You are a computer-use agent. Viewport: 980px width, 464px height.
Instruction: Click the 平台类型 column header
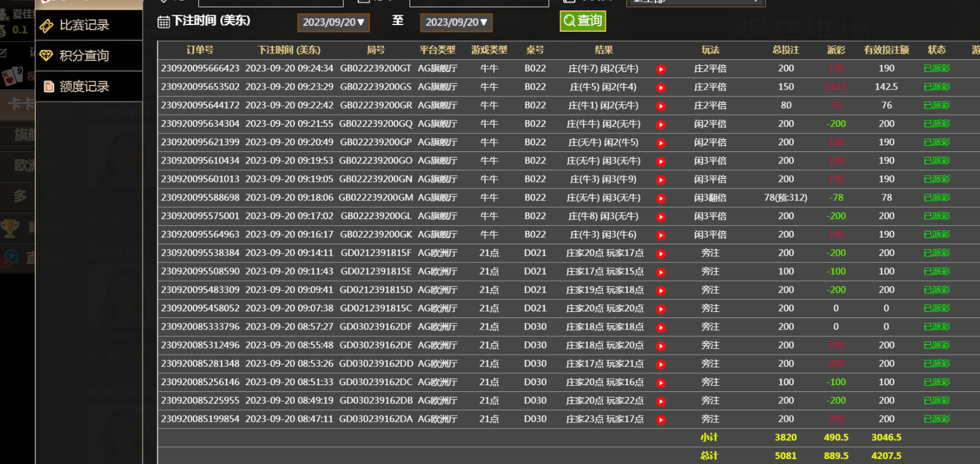click(x=438, y=50)
